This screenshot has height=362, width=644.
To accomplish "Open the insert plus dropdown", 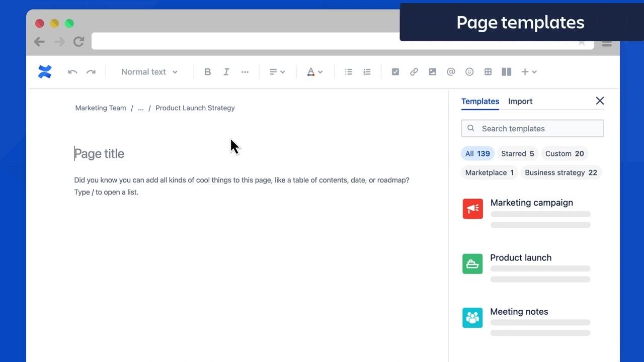I will [x=529, y=72].
